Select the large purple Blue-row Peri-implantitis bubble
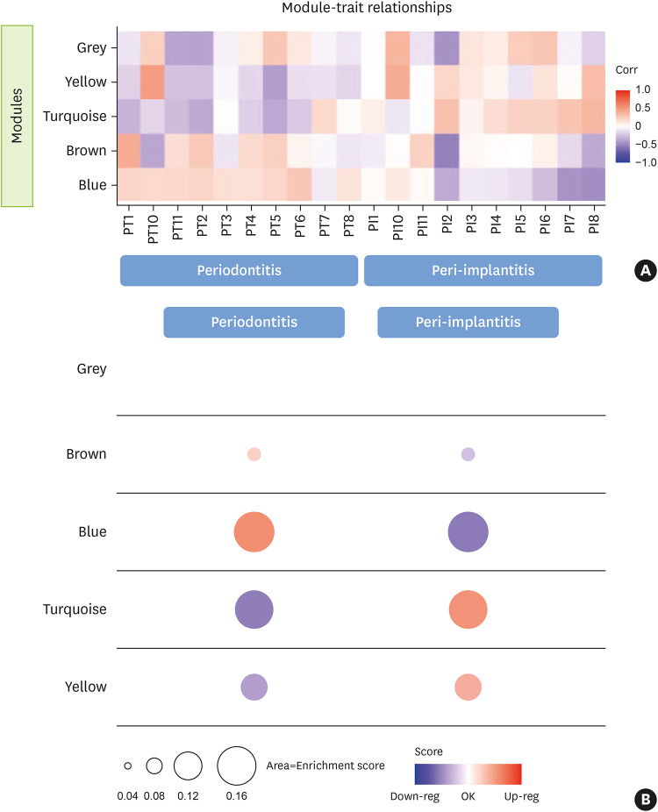 pyautogui.click(x=468, y=532)
